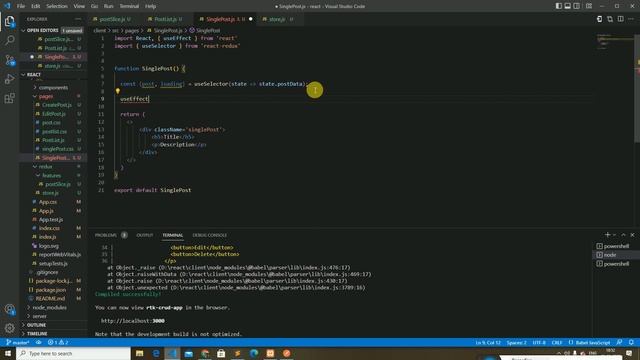The width and height of the screenshot is (640, 360).
Task: Switch to the store.js editor tab
Action: tap(277, 19)
